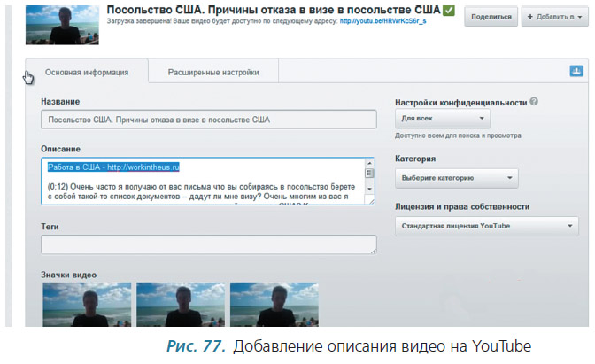Viewport: 595px width, 364px height.
Task: Click the resize handle of the Описание textarea
Action: pyautogui.click(x=371, y=205)
